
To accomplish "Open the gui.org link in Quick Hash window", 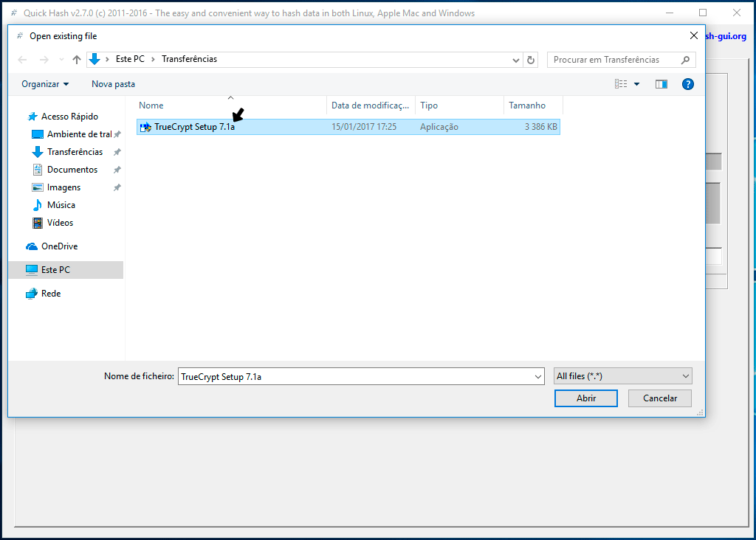I will coord(726,36).
